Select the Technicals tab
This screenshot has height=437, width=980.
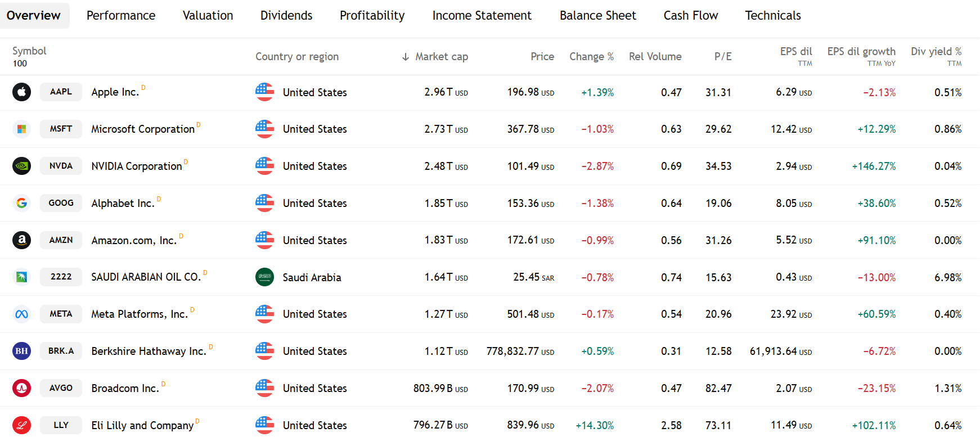772,16
